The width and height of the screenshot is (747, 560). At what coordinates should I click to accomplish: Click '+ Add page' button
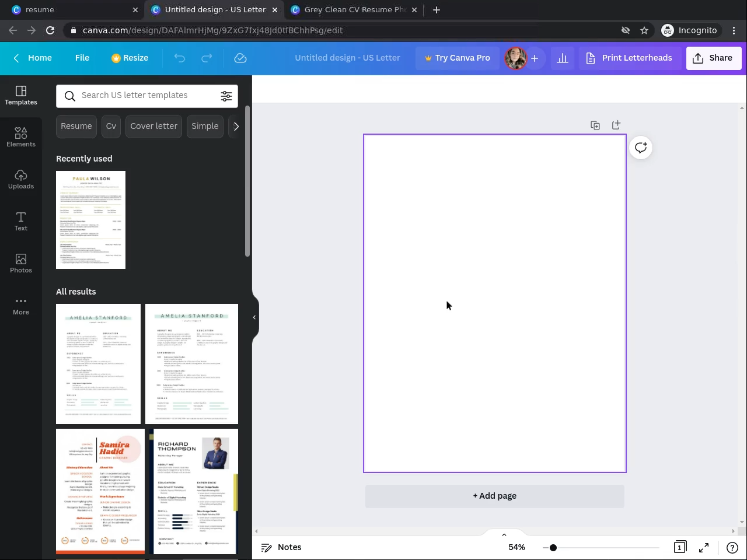495,496
